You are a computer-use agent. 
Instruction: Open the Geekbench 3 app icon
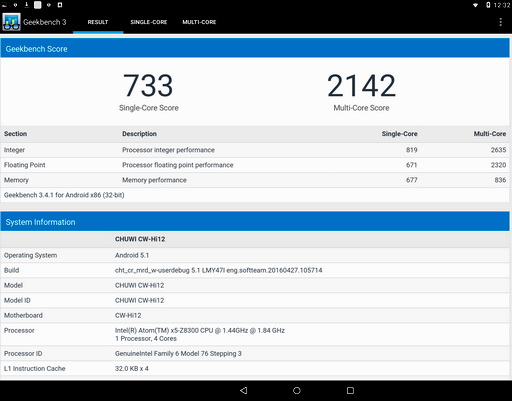[11, 22]
